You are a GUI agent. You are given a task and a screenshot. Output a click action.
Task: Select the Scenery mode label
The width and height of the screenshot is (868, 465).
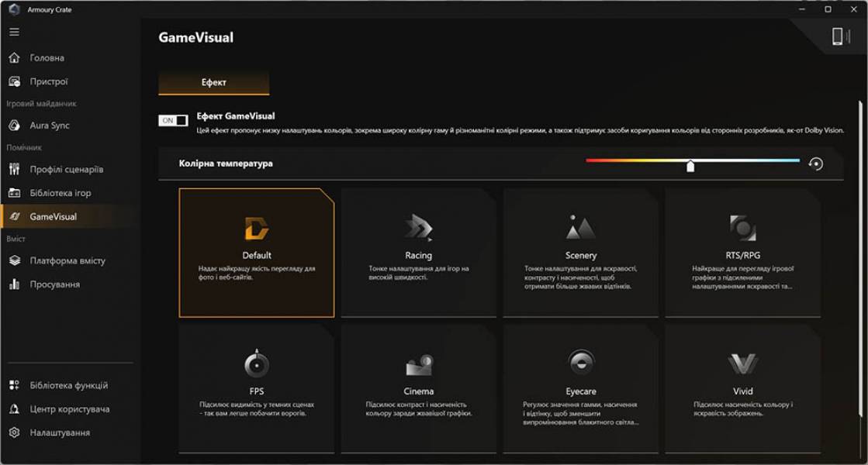pos(581,256)
